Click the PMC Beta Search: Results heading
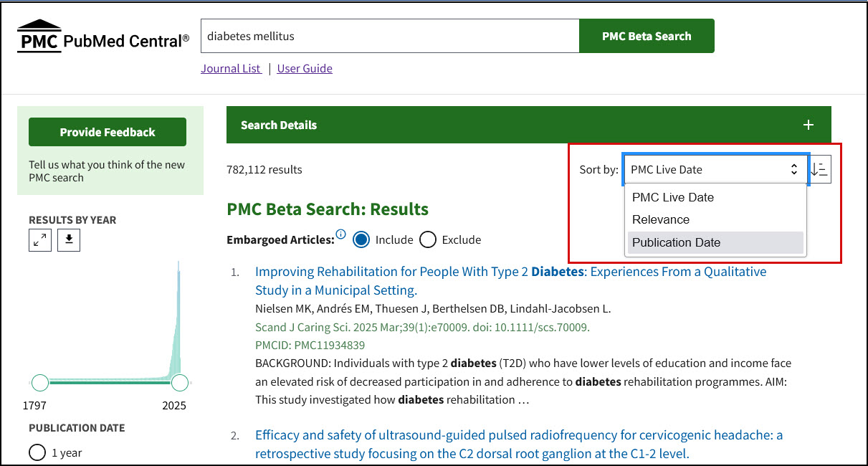This screenshot has width=868, height=466. click(328, 209)
